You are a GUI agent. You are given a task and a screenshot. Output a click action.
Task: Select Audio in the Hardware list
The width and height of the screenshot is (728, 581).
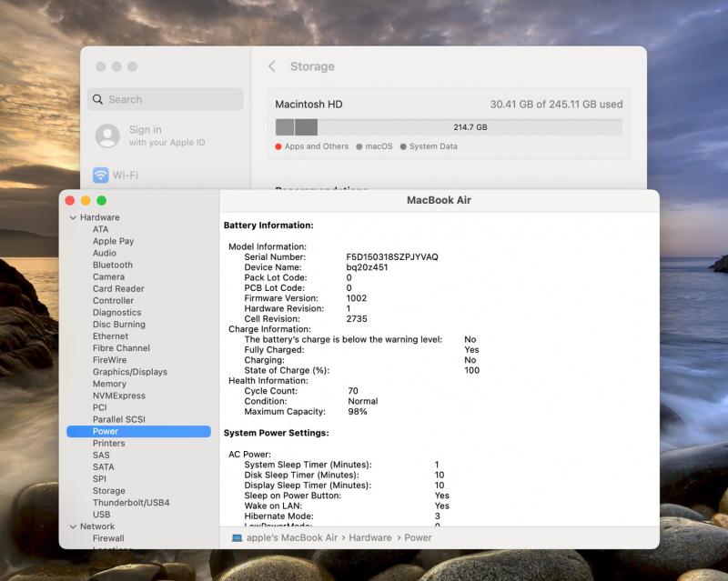coord(105,253)
